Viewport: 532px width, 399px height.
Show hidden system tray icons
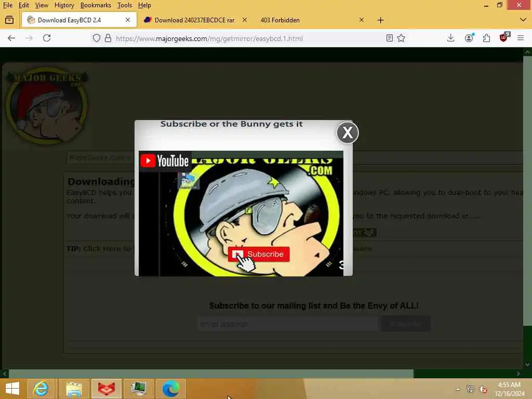pos(458,389)
